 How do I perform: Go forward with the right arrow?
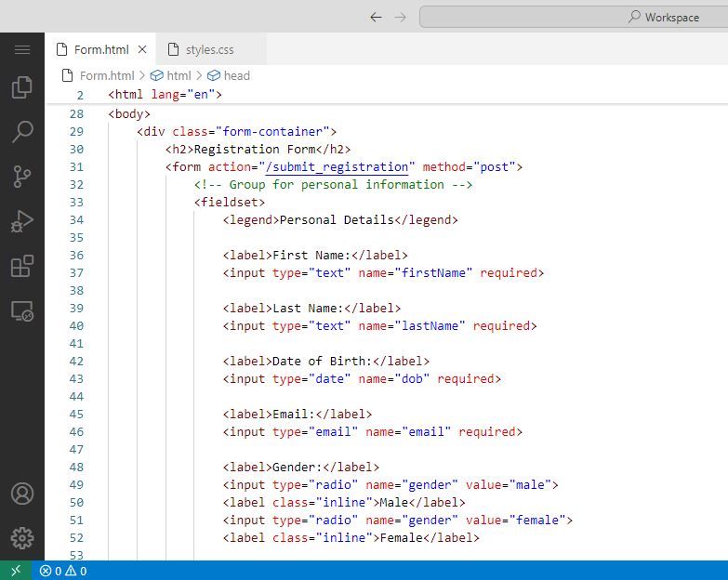pos(400,18)
